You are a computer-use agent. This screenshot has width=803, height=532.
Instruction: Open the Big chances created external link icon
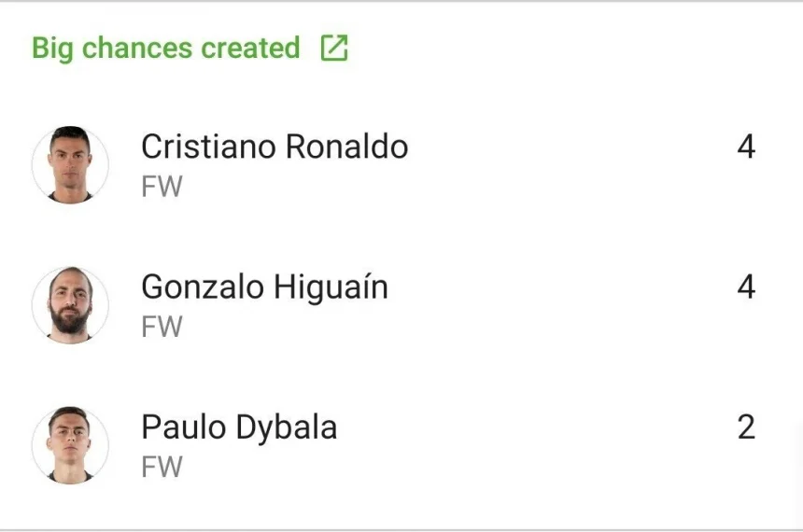(x=334, y=48)
